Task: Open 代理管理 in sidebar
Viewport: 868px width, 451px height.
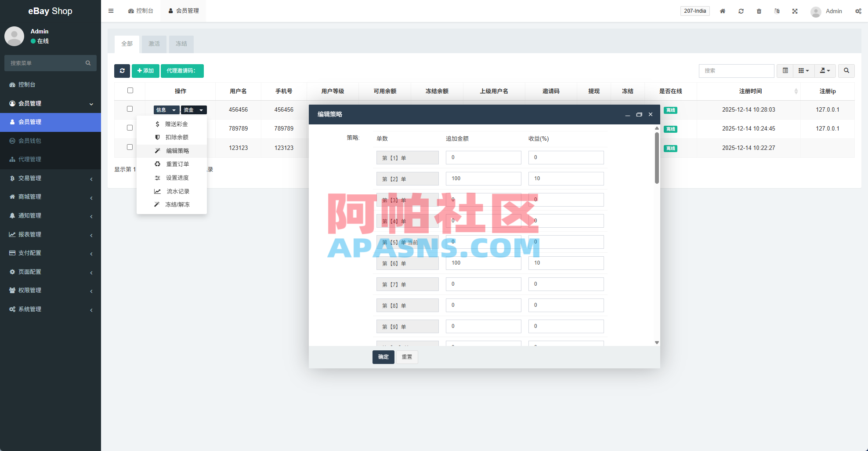Action: point(51,159)
